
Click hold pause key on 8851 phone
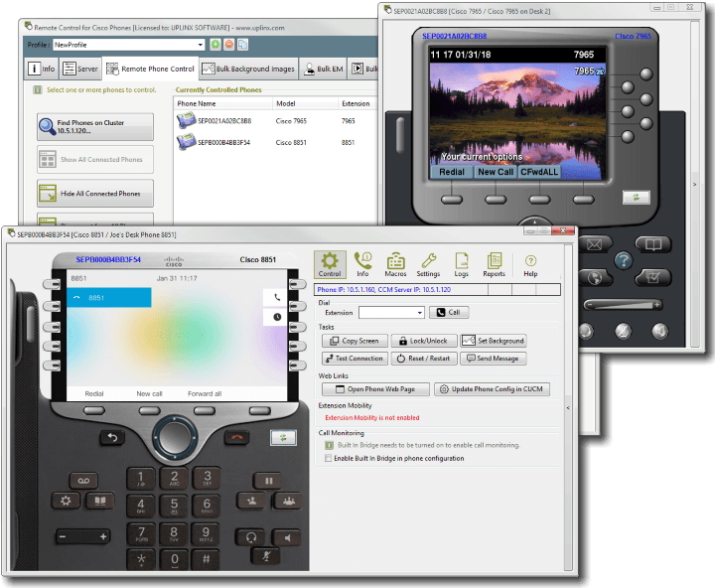(x=268, y=481)
